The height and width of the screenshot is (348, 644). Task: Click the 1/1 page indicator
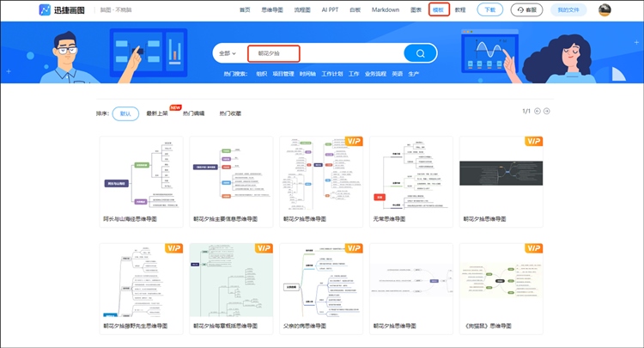click(x=526, y=112)
